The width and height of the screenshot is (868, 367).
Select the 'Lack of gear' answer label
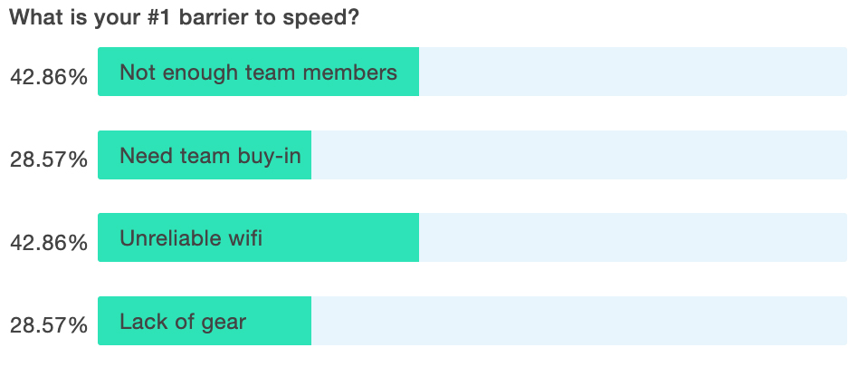[183, 322]
